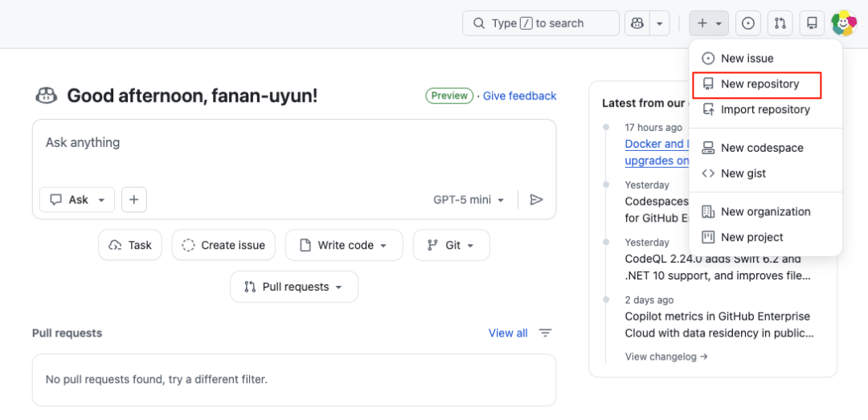The image size is (868, 420).
Task: Click the Create issue button
Action: tap(223, 246)
